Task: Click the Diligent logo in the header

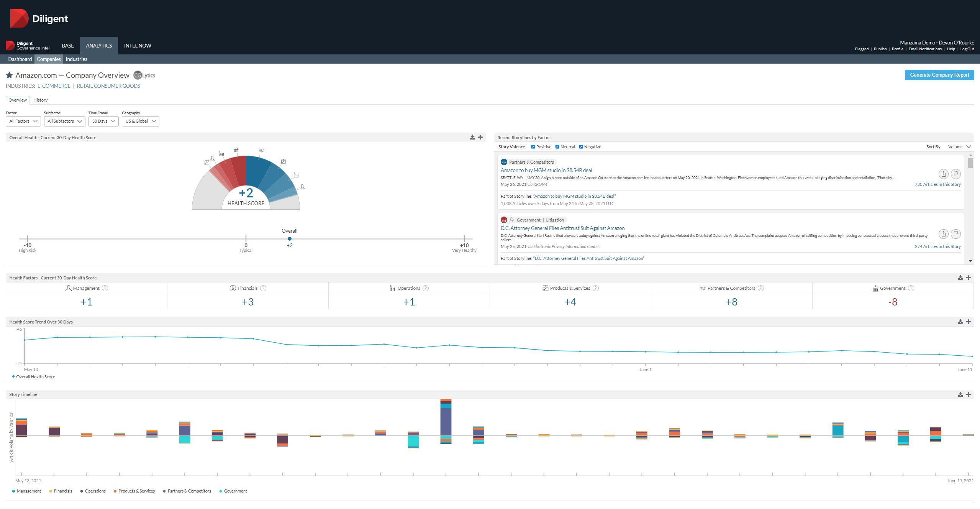Action: [39, 18]
